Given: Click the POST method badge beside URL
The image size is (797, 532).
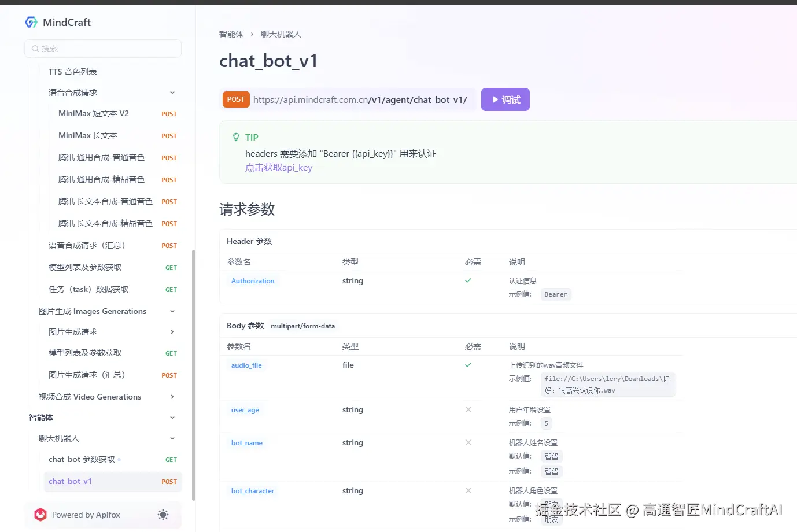Looking at the screenshot, I should pyautogui.click(x=236, y=99).
